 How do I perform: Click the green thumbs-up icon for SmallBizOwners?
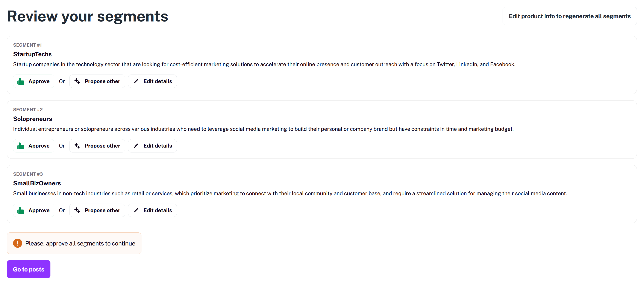pos(21,210)
